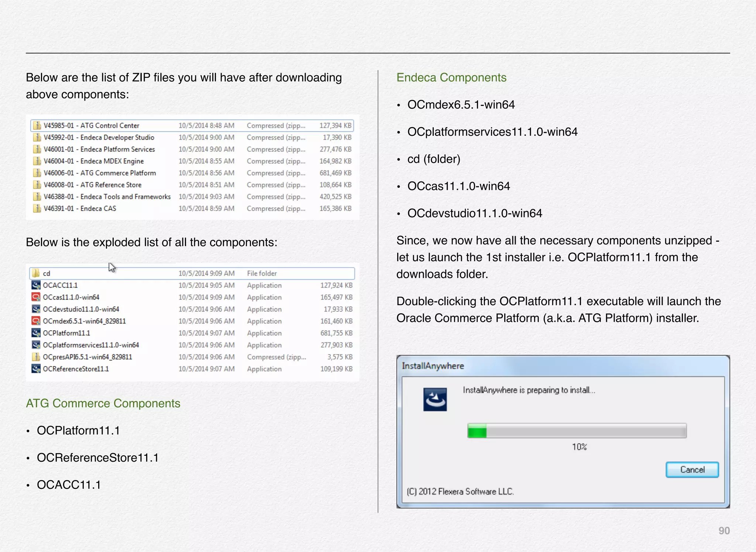This screenshot has height=552, width=756.
Task: Click the zip icon for ATG Commerce Platform
Action: coord(37,173)
